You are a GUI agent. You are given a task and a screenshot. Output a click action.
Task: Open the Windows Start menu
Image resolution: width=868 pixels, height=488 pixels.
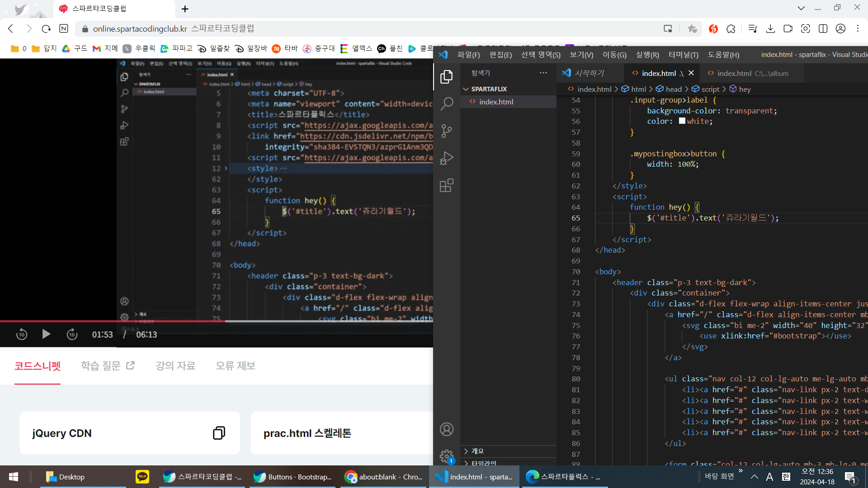[14, 477]
